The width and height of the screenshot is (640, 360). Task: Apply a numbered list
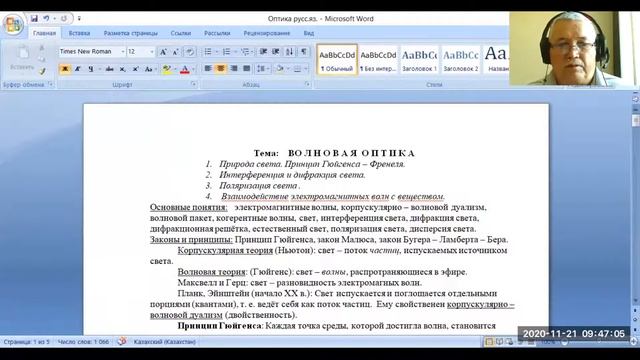tap(226, 51)
